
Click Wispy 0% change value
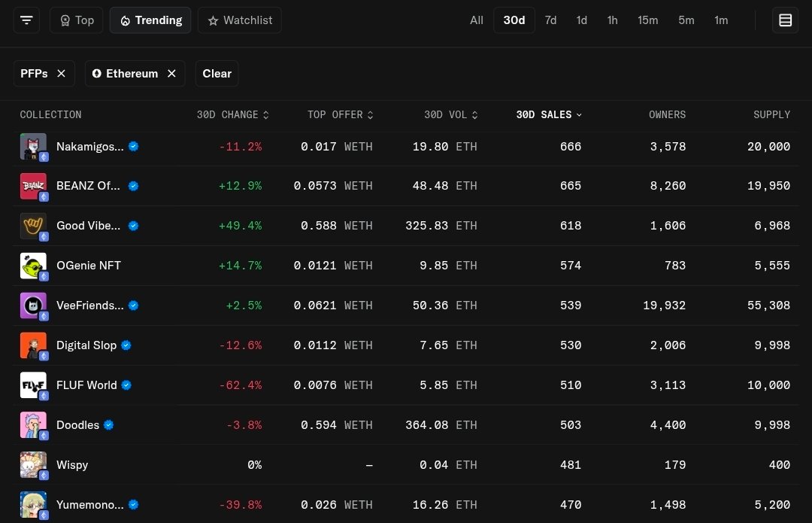point(254,465)
